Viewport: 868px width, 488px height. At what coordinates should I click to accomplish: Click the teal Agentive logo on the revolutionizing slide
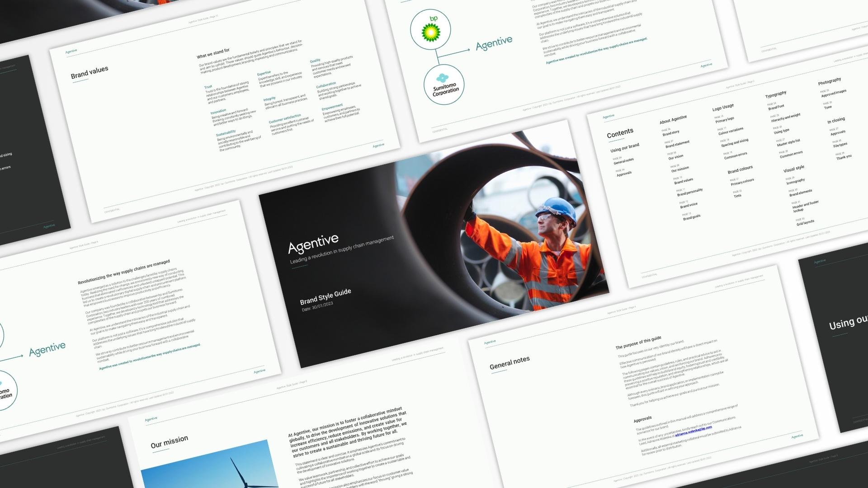tap(47, 349)
